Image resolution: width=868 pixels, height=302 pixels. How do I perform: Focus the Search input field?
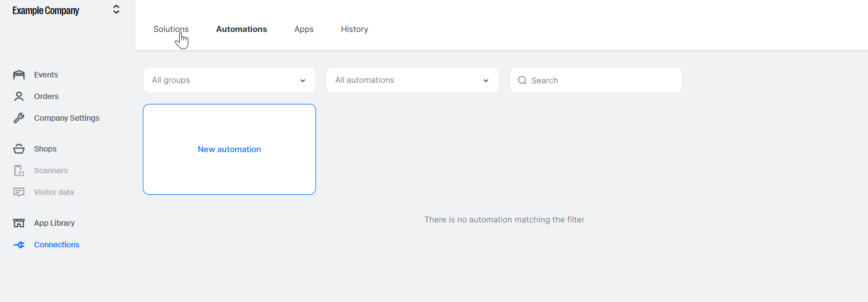click(x=596, y=80)
